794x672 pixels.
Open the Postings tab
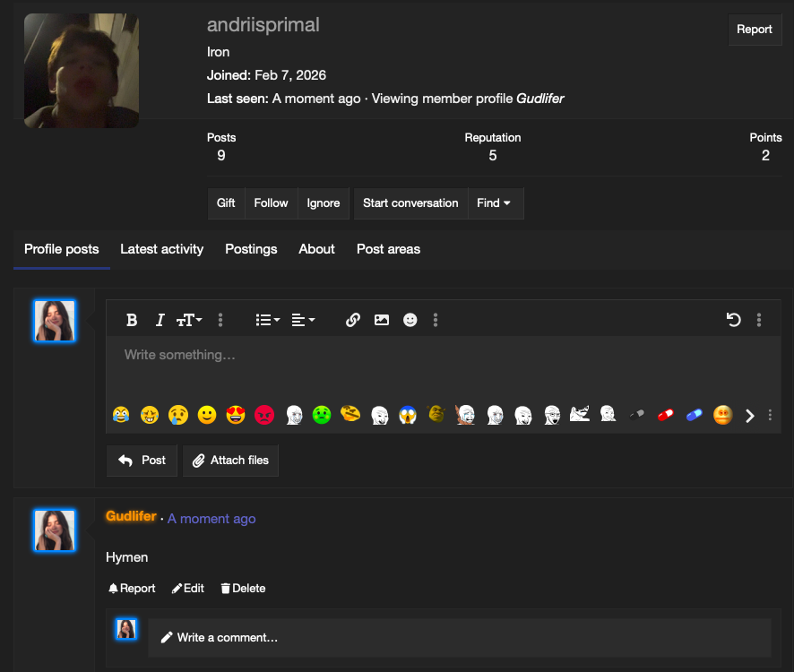251,249
